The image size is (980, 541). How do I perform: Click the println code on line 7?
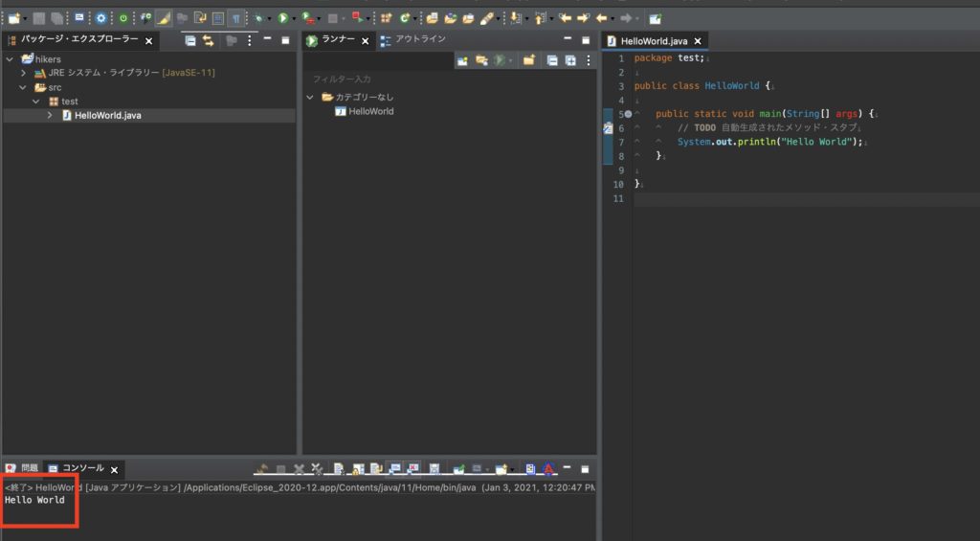769,142
